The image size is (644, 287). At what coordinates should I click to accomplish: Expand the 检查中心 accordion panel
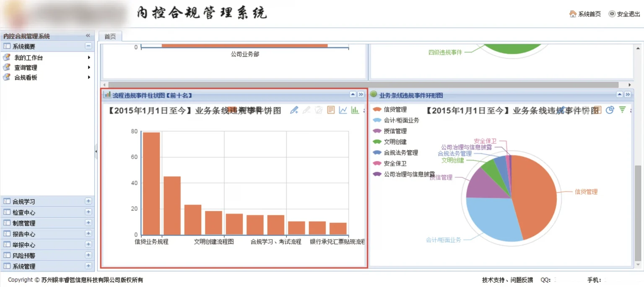point(88,212)
